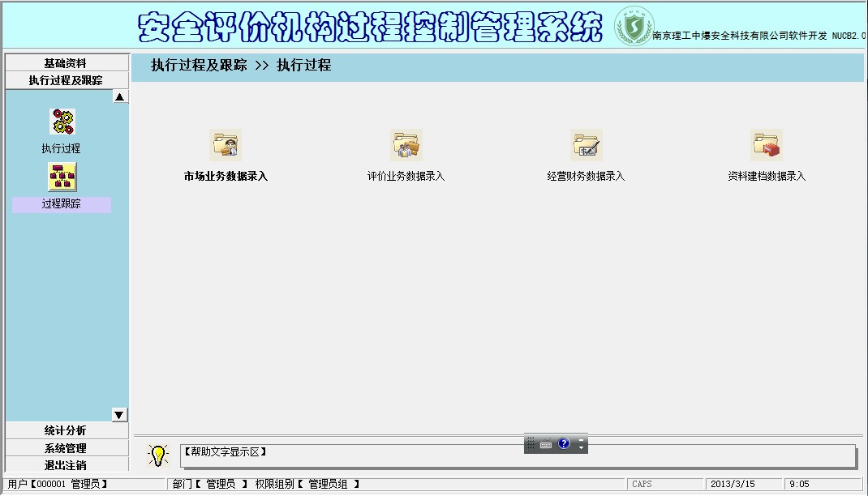Click the 经营财务数据录入 label
868x496 pixels.
(x=586, y=176)
